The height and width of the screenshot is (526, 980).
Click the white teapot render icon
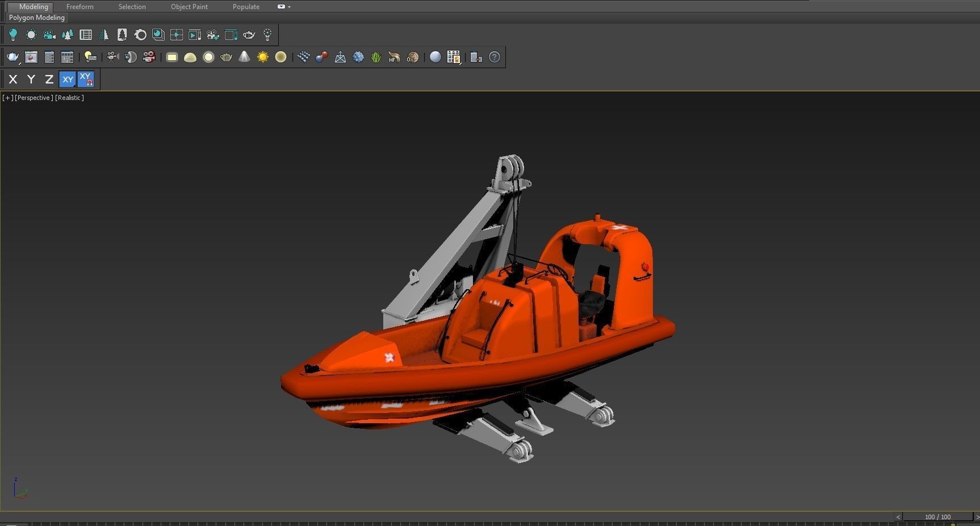click(x=13, y=57)
